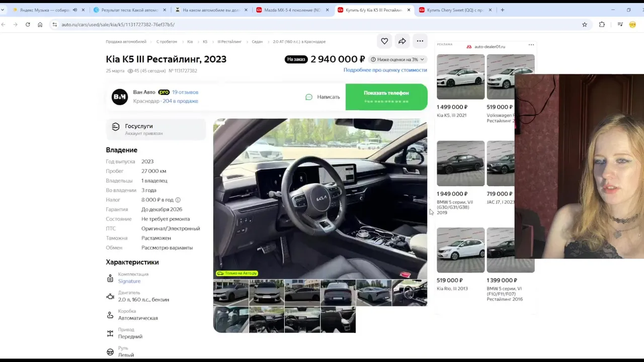The image size is (644, 362).
Task: Open the main interior photo of Kia K5
Action: tap(320, 199)
